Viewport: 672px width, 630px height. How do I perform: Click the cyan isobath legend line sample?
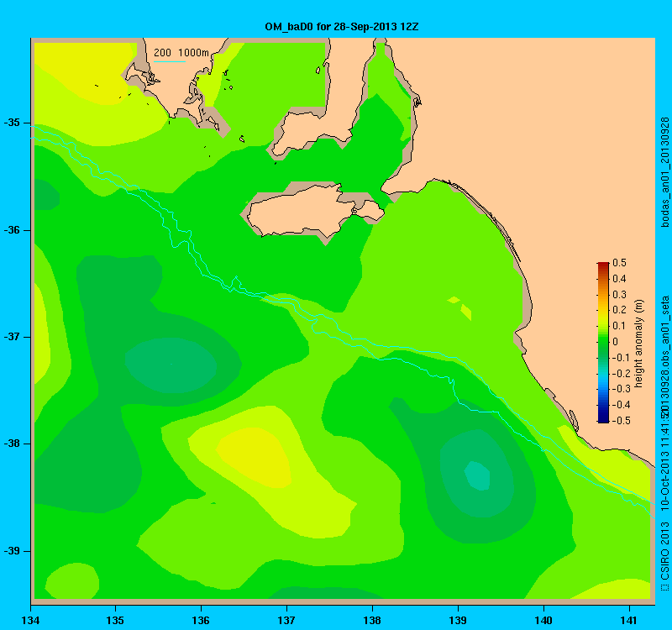pos(170,61)
